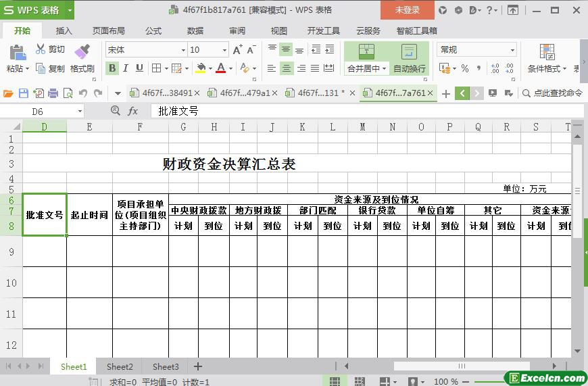The image size is (588, 386).
Task: Toggle middle vertical alignment
Action: coord(286,49)
